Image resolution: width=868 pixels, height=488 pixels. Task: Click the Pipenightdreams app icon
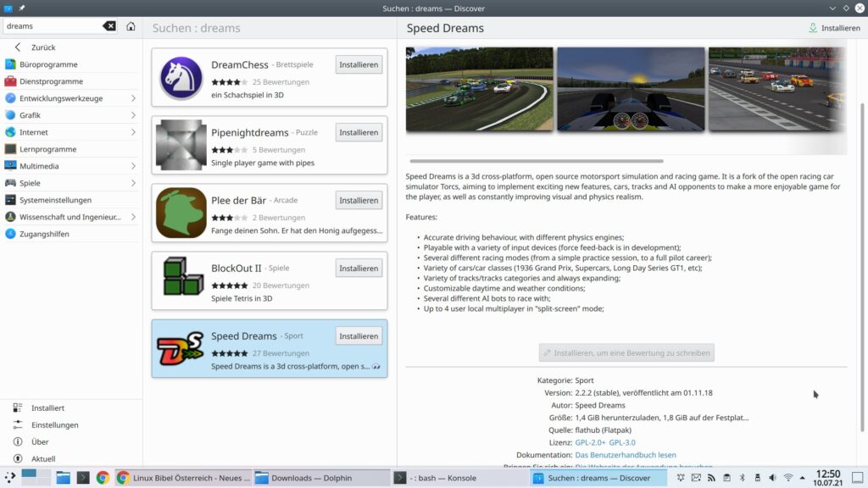point(181,145)
